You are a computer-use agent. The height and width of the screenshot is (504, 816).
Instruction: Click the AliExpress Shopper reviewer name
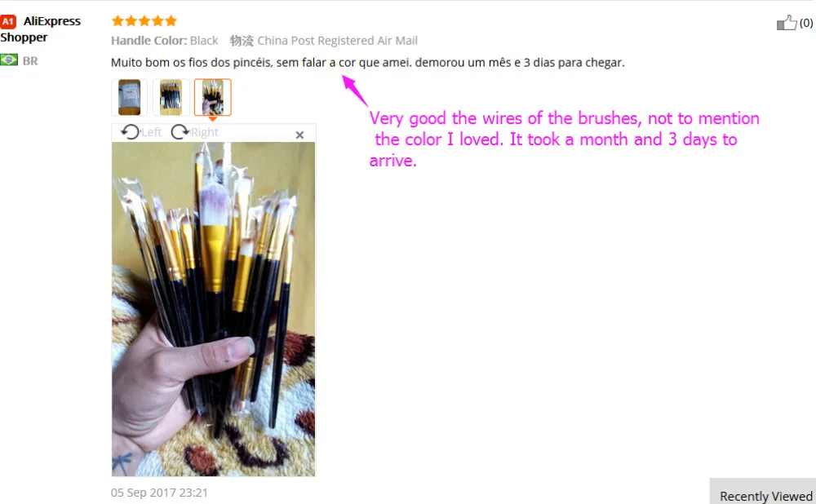(x=41, y=29)
